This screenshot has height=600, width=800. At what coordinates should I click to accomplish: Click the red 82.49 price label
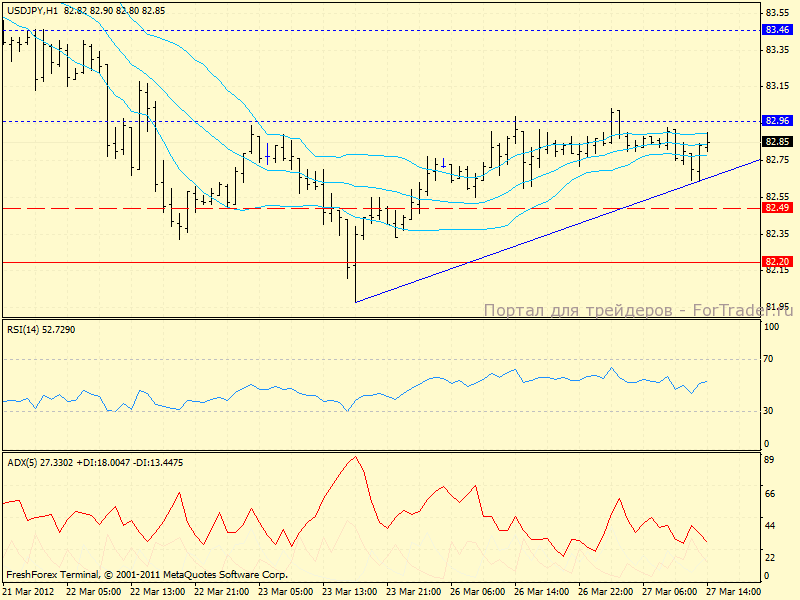click(777, 208)
